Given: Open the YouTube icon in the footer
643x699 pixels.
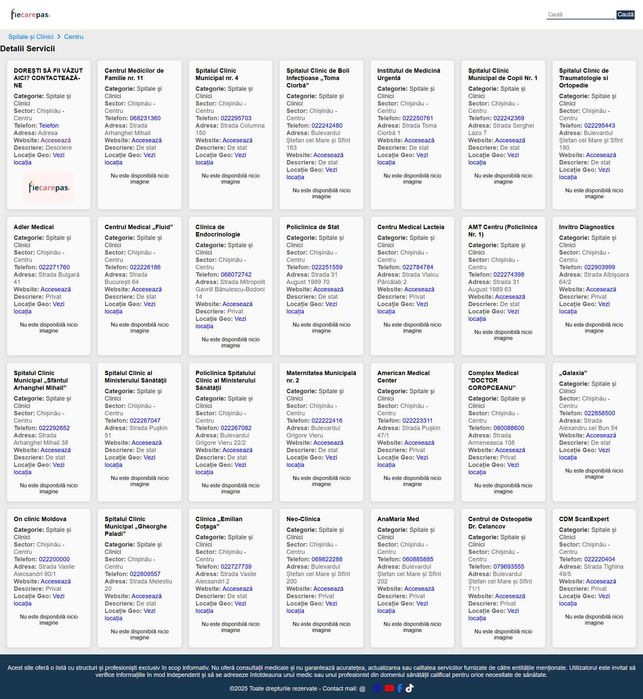Looking at the screenshot, I should [389, 688].
